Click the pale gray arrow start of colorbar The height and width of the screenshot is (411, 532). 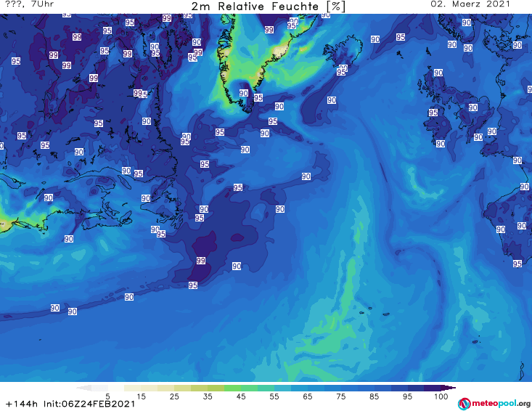(x=83, y=388)
